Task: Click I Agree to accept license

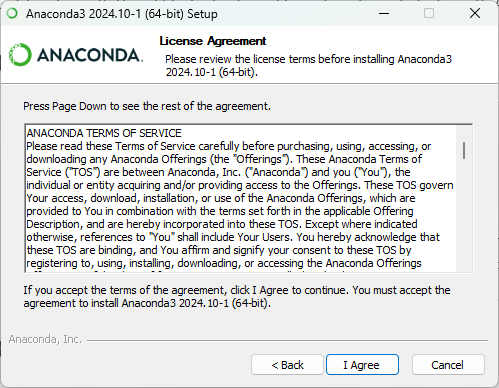Action: (362, 365)
